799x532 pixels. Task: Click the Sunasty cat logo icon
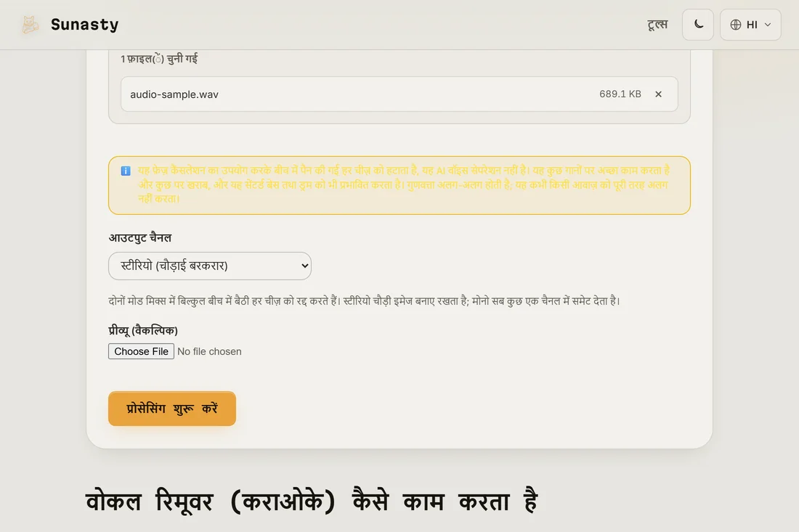[x=30, y=25]
